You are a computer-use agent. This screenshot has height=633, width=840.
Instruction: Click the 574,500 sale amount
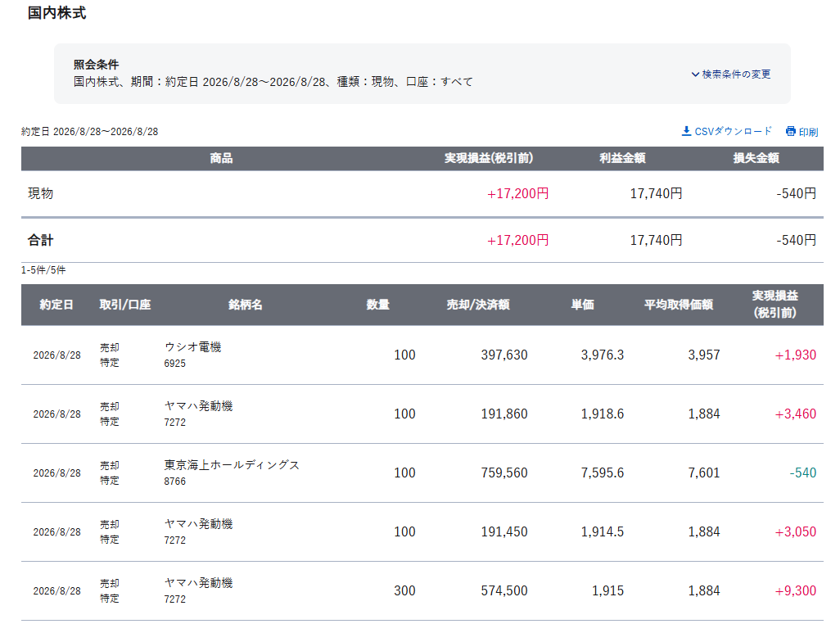(x=504, y=590)
